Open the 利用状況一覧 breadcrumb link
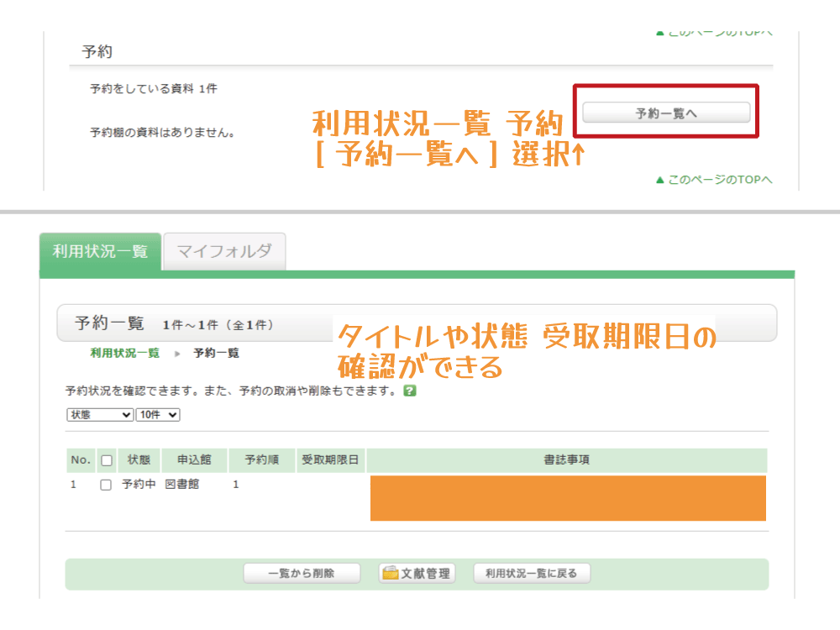This screenshot has width=840, height=630. pos(124,353)
